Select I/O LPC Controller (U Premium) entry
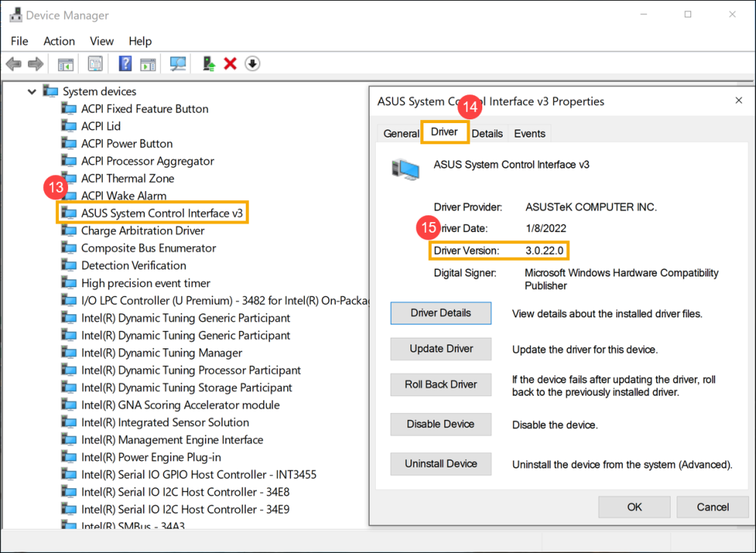Image resolution: width=756 pixels, height=553 pixels. point(225,301)
